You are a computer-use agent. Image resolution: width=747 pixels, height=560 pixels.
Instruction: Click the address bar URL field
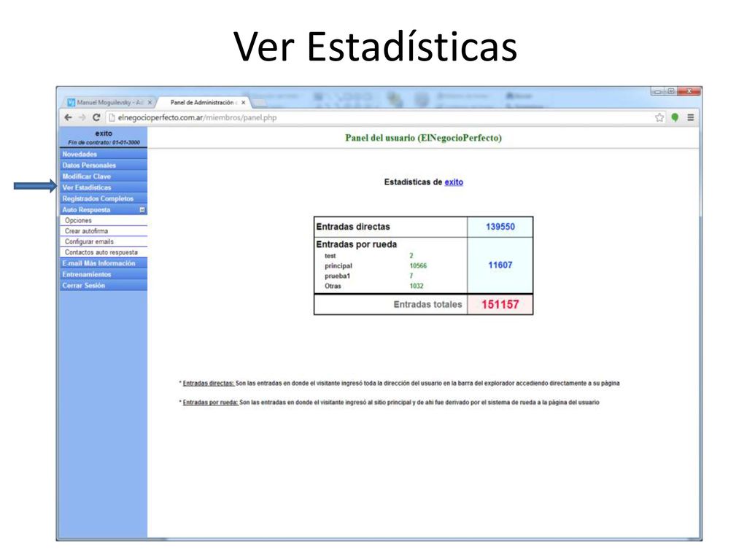381,117
